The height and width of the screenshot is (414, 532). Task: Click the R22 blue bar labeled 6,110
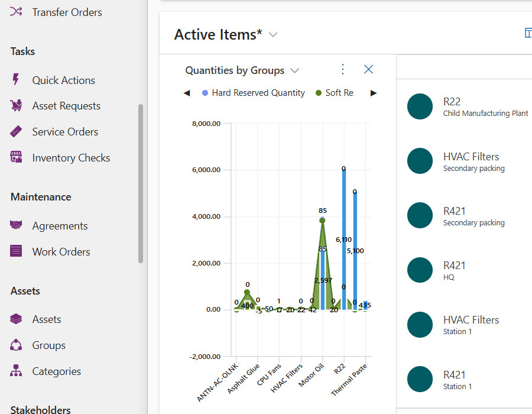pos(344,240)
